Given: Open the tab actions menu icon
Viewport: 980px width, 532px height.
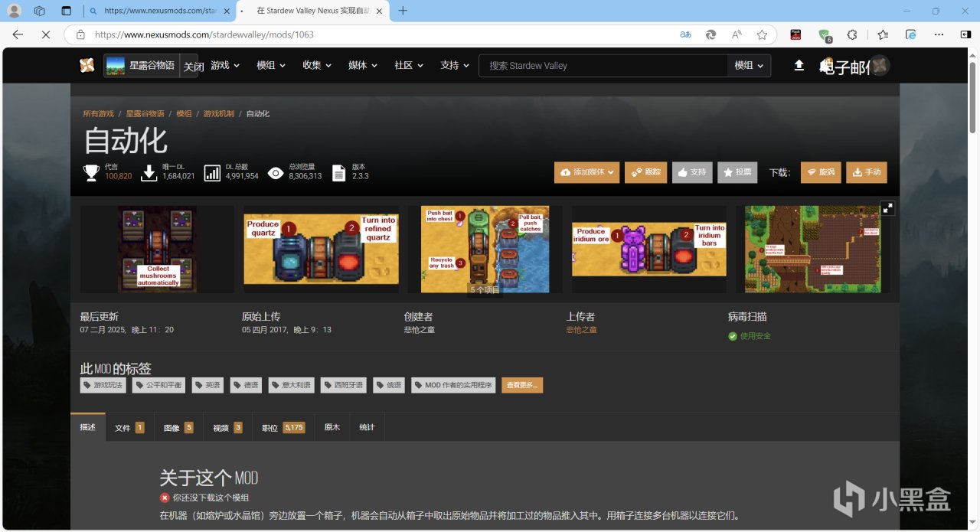Looking at the screenshot, I should click(66, 11).
